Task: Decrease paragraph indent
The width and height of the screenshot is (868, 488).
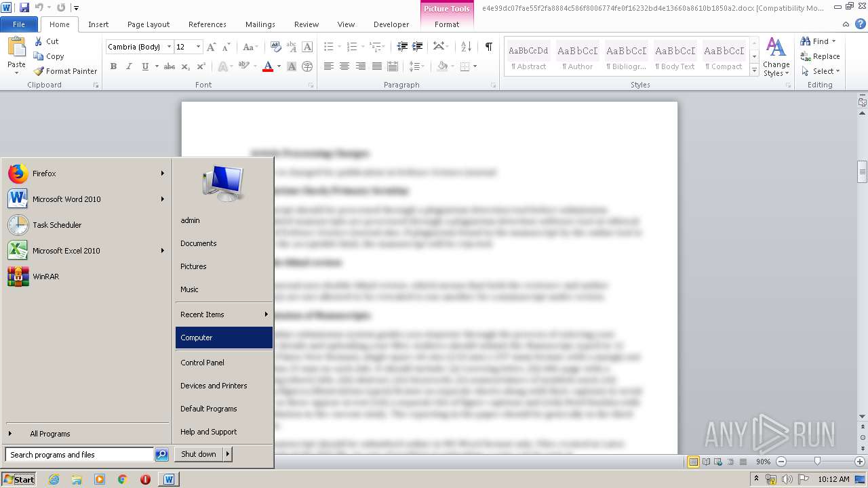Action: coord(402,47)
